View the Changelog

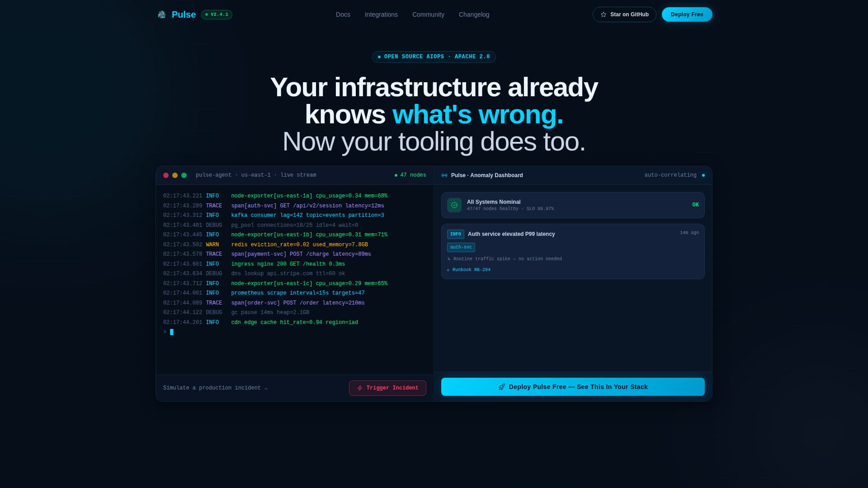tap(474, 14)
